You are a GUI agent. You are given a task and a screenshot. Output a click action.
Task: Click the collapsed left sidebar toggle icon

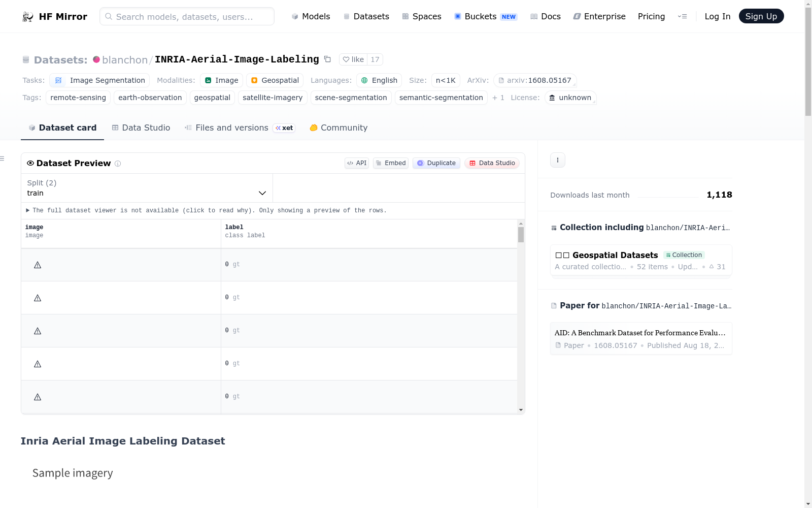(3, 159)
